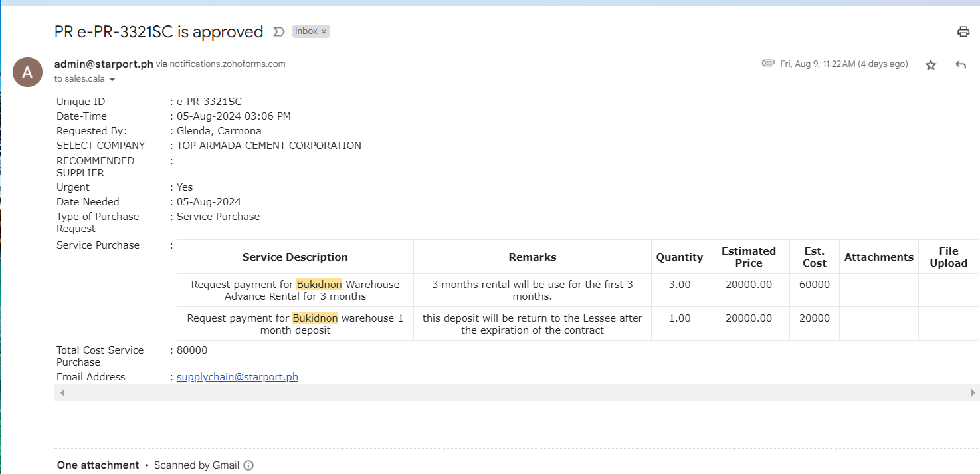Click info icon beside Scanned by Gmail

point(248,465)
